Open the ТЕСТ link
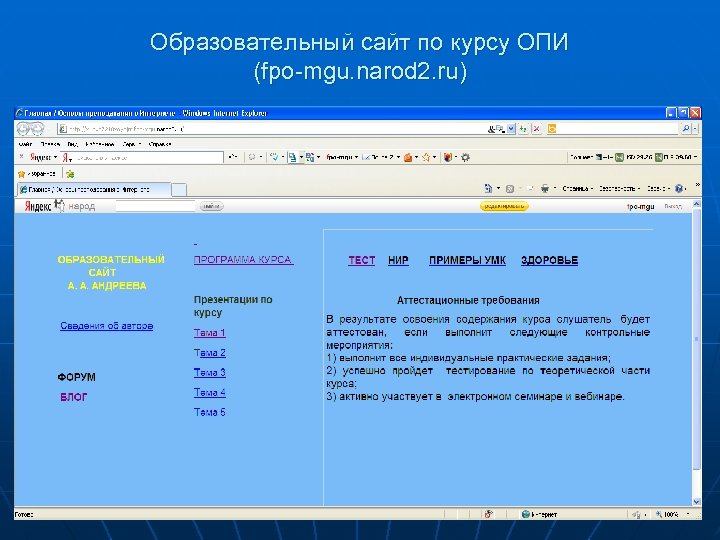This screenshot has height=540, width=720. (x=361, y=260)
